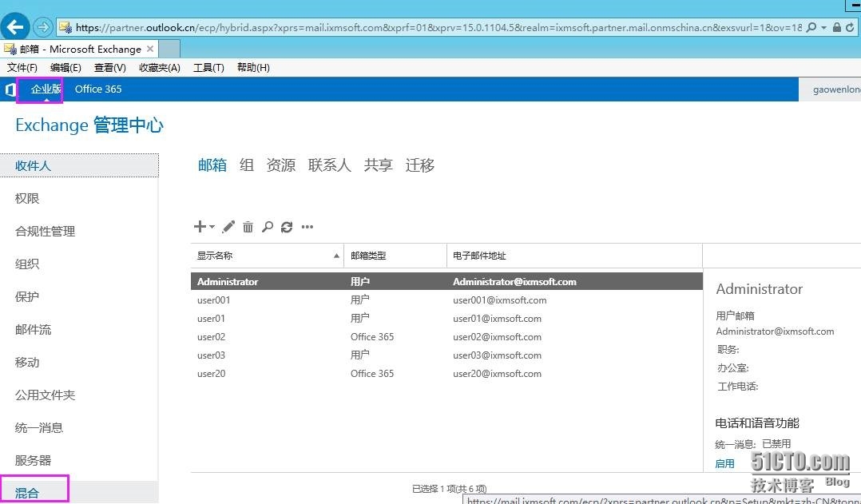Switch to the 共享 tab

(379, 165)
